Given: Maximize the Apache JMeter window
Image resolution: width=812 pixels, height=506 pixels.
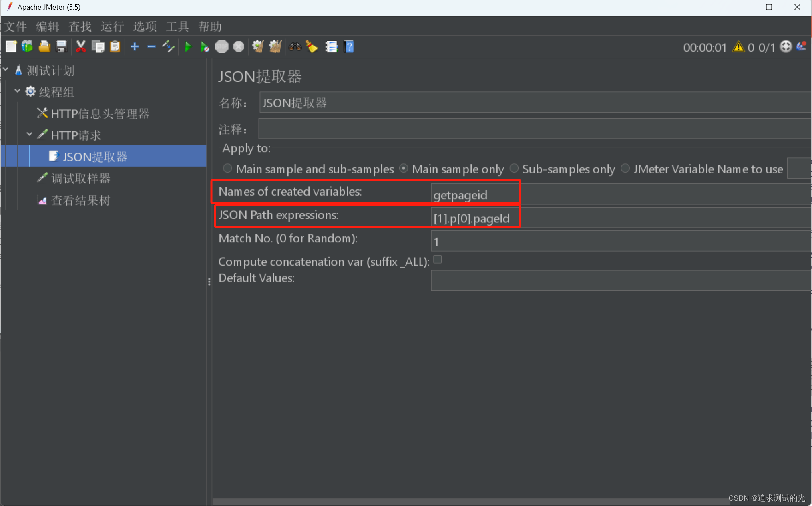Looking at the screenshot, I should pyautogui.click(x=769, y=7).
